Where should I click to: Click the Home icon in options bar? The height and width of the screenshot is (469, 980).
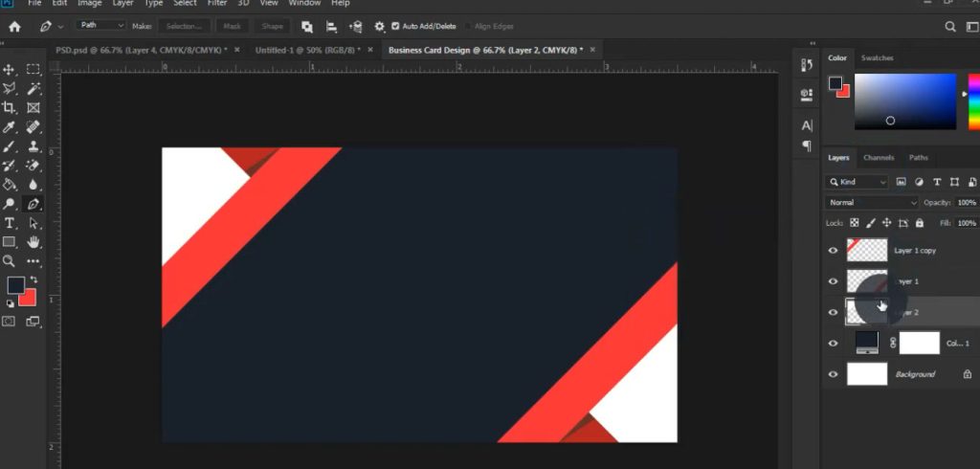(x=14, y=26)
